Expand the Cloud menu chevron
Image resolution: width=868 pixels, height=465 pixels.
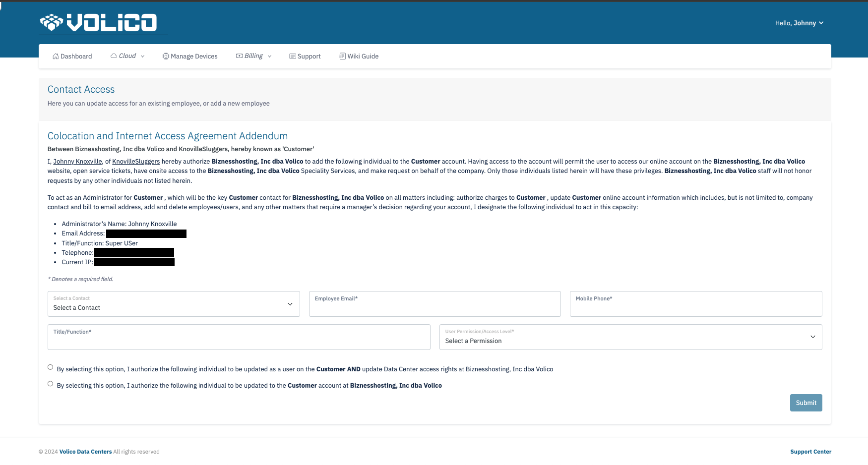click(142, 57)
